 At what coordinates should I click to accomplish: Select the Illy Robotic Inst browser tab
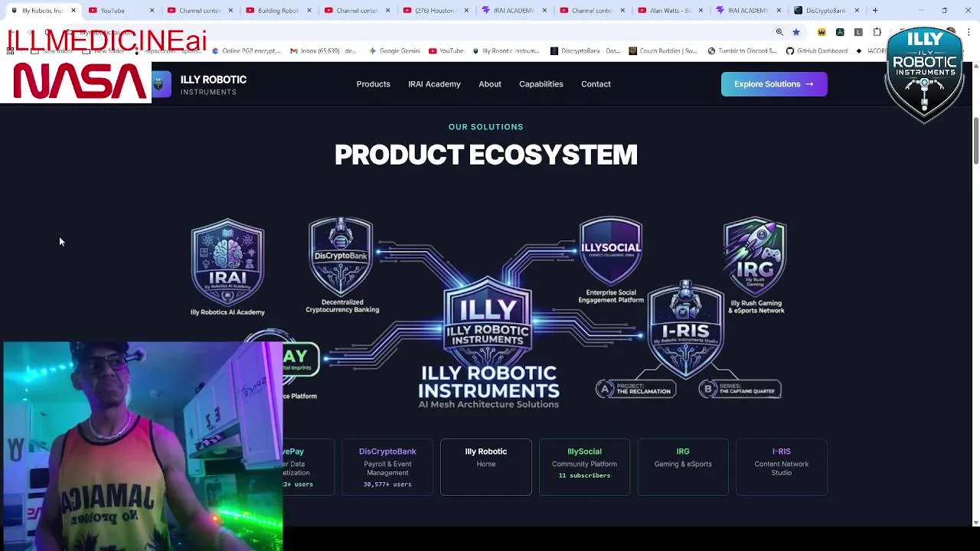pyautogui.click(x=42, y=11)
